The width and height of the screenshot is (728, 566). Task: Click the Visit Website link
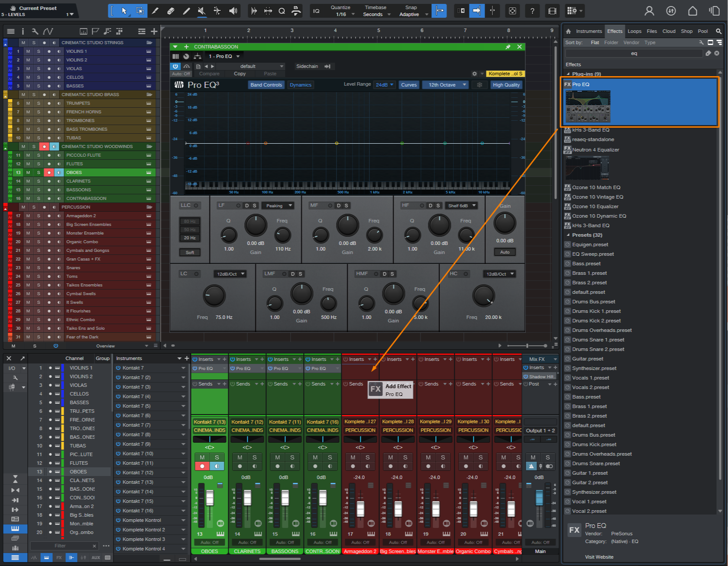click(x=599, y=557)
